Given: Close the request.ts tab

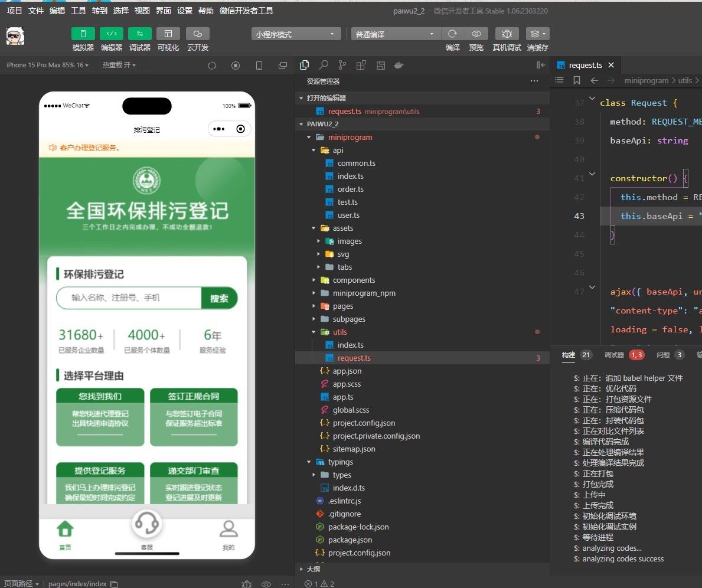Looking at the screenshot, I should click(x=611, y=65).
